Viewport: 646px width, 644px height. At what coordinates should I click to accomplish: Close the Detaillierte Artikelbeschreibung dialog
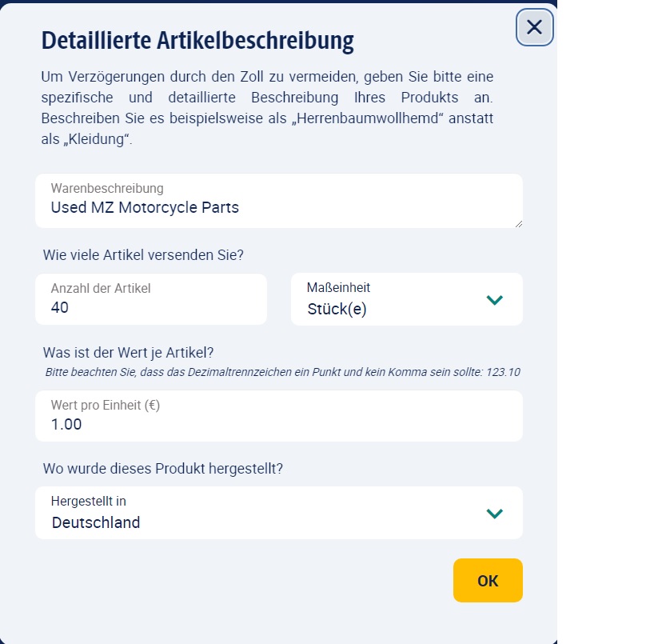534,27
